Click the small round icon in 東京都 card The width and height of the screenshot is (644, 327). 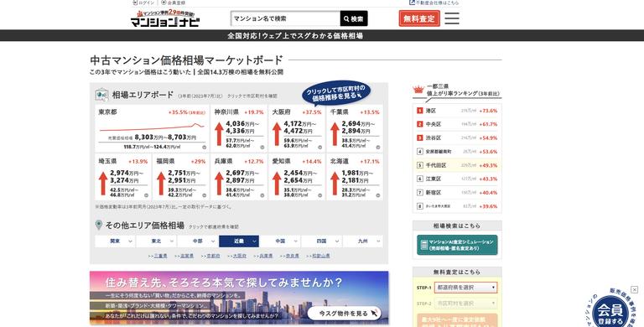click(204, 147)
